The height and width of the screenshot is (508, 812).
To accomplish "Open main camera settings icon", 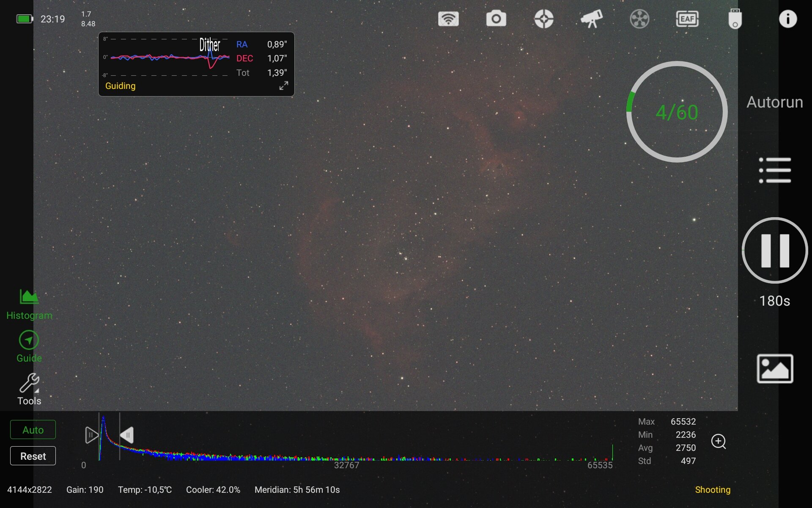I will pos(496,19).
